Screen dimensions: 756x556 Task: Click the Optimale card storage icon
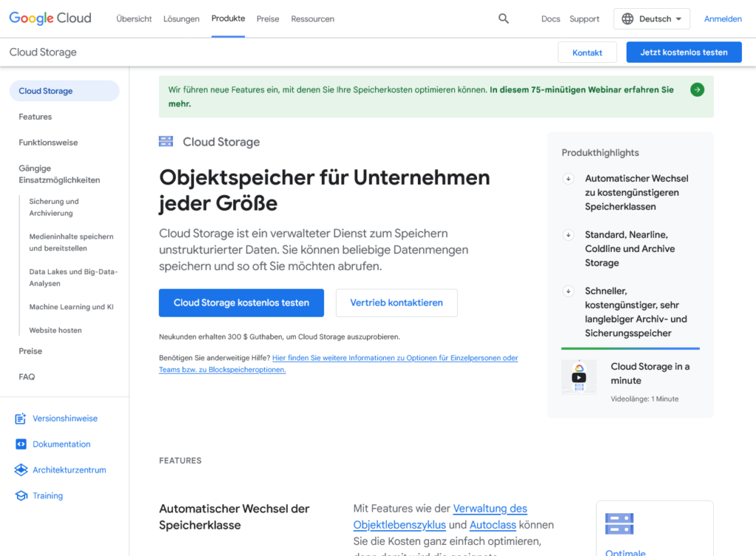pos(619,524)
